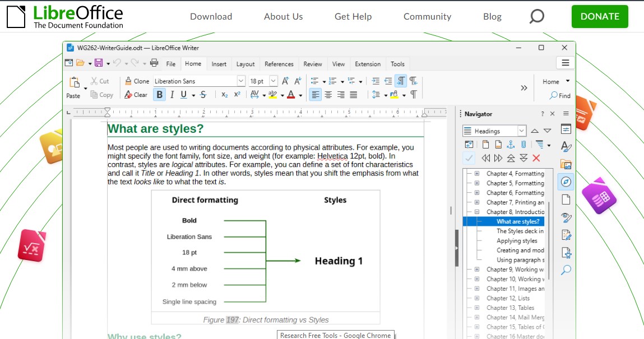Select 'Applying styles' in Navigator tree

point(517,240)
